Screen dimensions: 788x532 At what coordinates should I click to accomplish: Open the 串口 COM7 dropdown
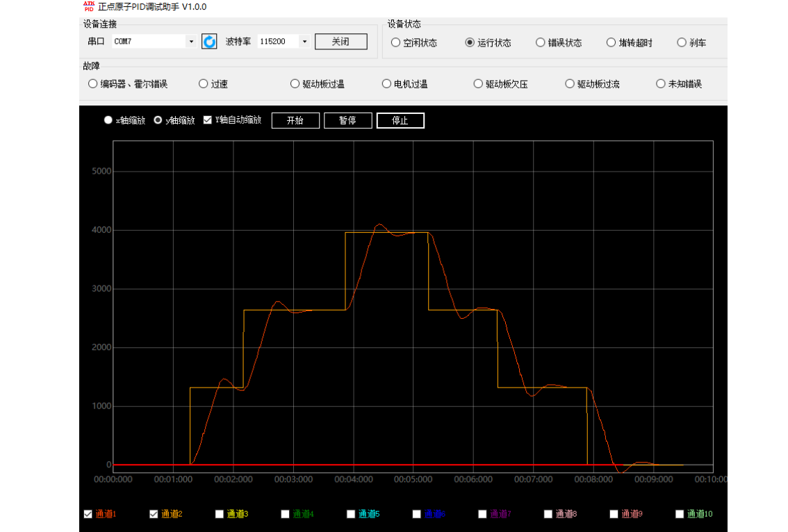(x=191, y=41)
